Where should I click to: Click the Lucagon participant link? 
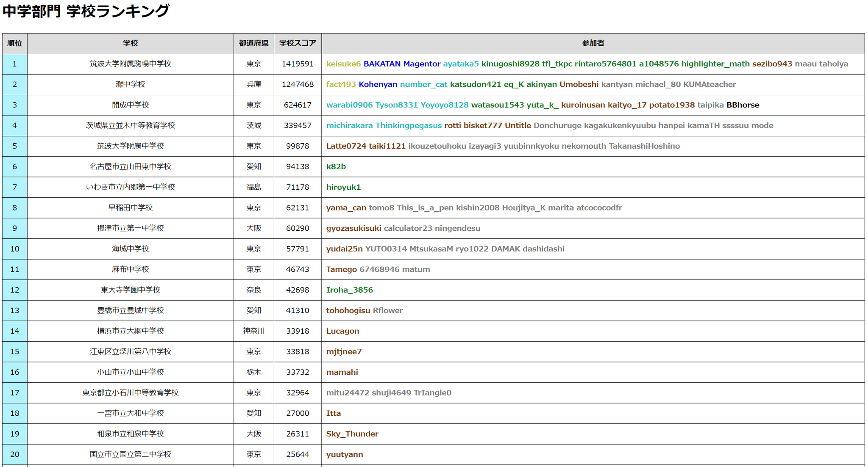click(342, 331)
